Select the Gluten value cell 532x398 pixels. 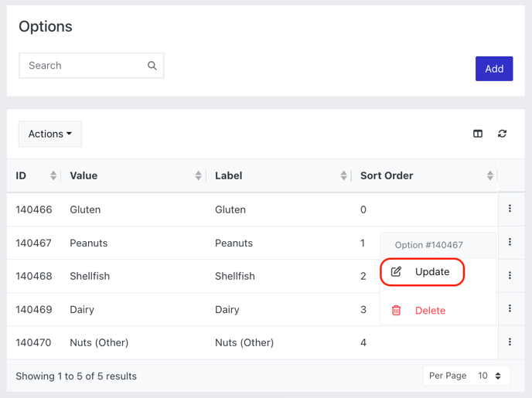pos(85,209)
